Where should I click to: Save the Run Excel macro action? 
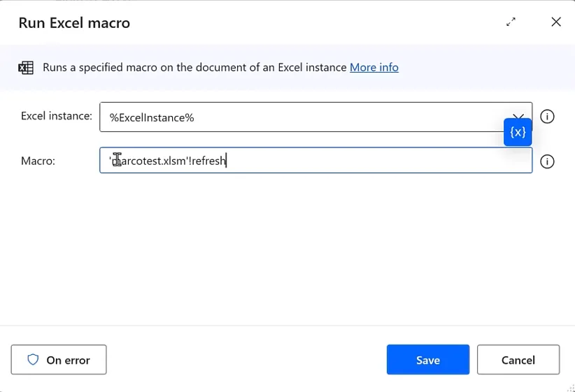(x=428, y=359)
